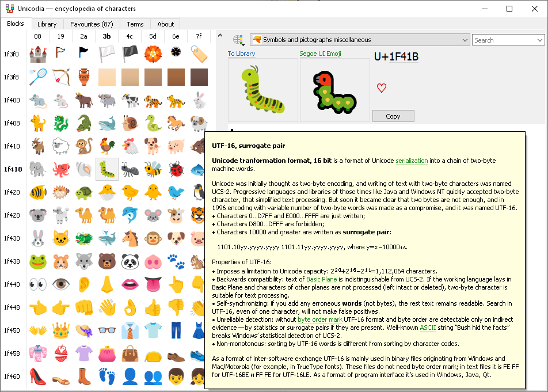
Task: Switch to the Library tab
Action: pyautogui.click(x=47, y=24)
